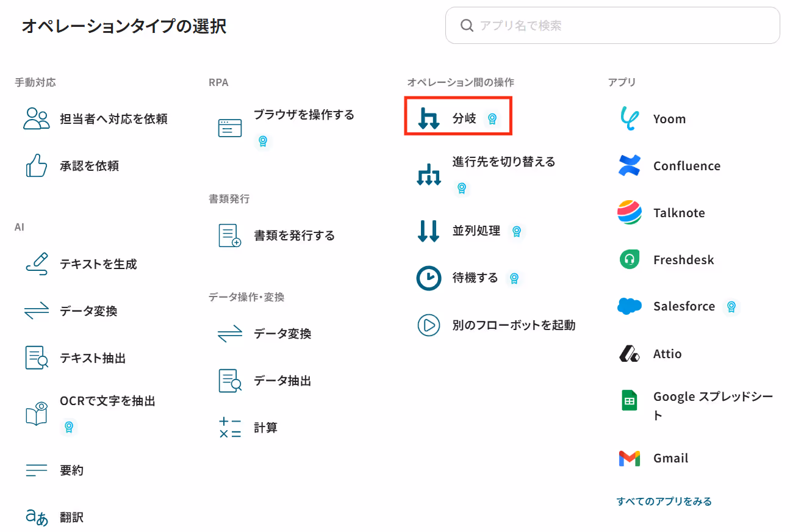This screenshot has width=790, height=532.
Task: Click the テキスト抽出 document search icon
Action: tap(37, 358)
